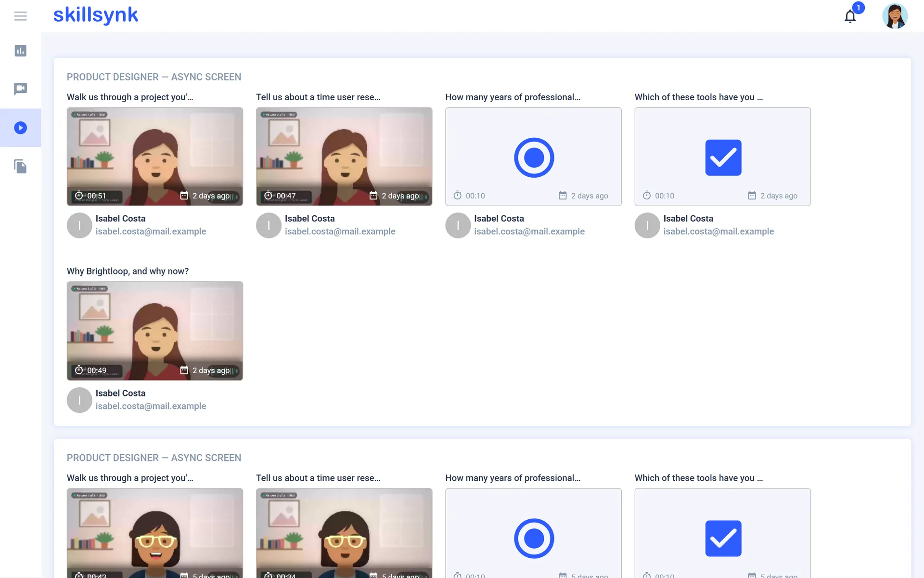Open the analytics chart sidebar icon

pyautogui.click(x=20, y=51)
